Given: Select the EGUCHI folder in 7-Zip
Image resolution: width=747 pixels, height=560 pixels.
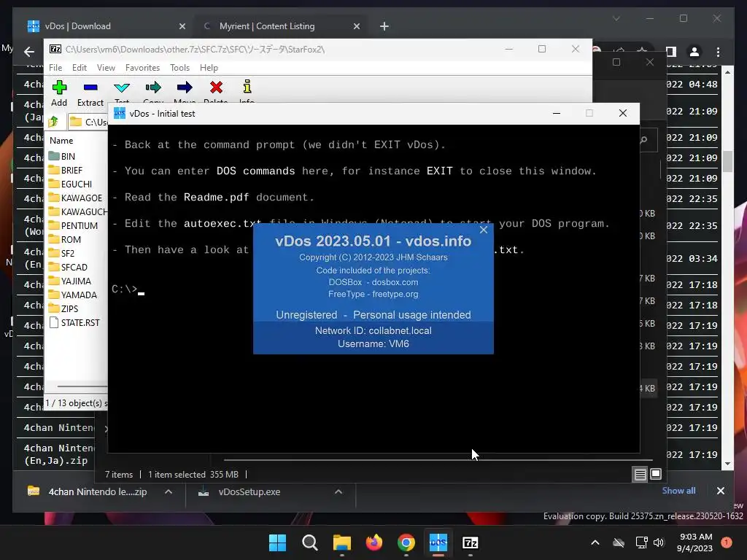Looking at the screenshot, I should (71, 184).
